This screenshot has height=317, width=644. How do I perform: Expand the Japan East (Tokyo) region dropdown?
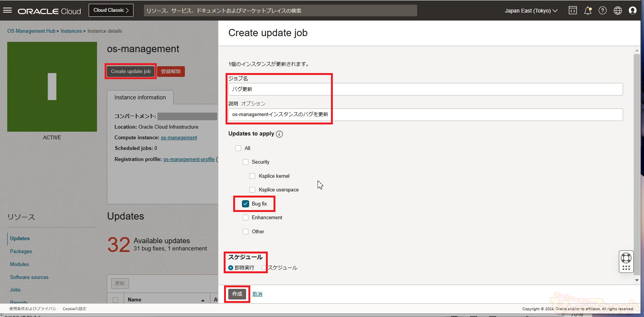click(x=531, y=11)
